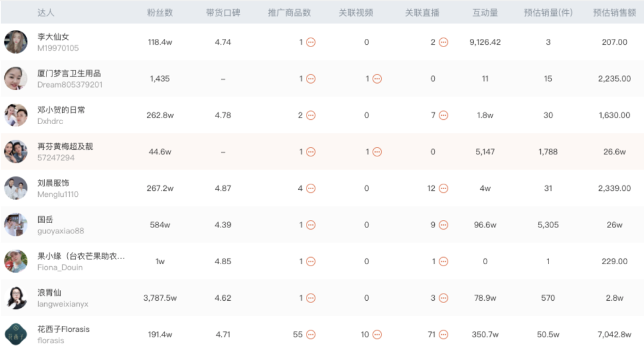Select the 57247294 account ID text

pyautogui.click(x=56, y=158)
